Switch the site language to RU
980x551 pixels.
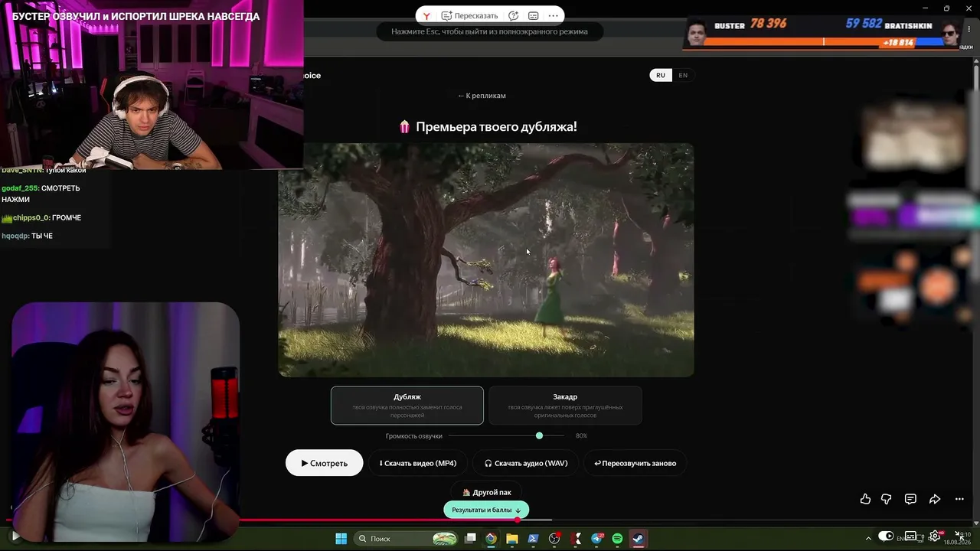661,75
